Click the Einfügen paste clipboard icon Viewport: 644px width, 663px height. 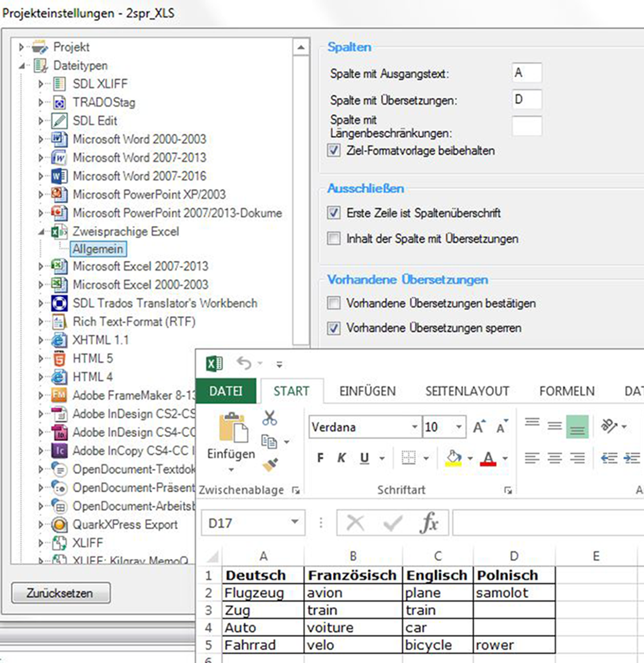click(x=233, y=428)
